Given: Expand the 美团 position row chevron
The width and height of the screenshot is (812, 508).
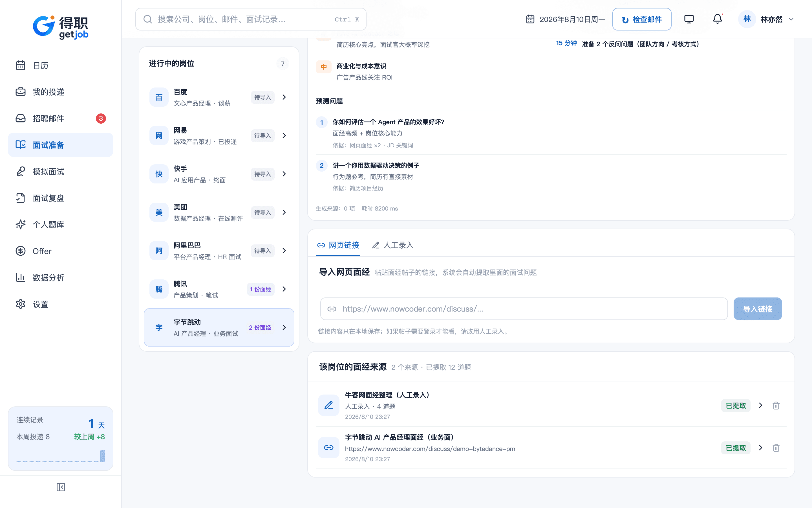Looking at the screenshot, I should click(x=284, y=212).
